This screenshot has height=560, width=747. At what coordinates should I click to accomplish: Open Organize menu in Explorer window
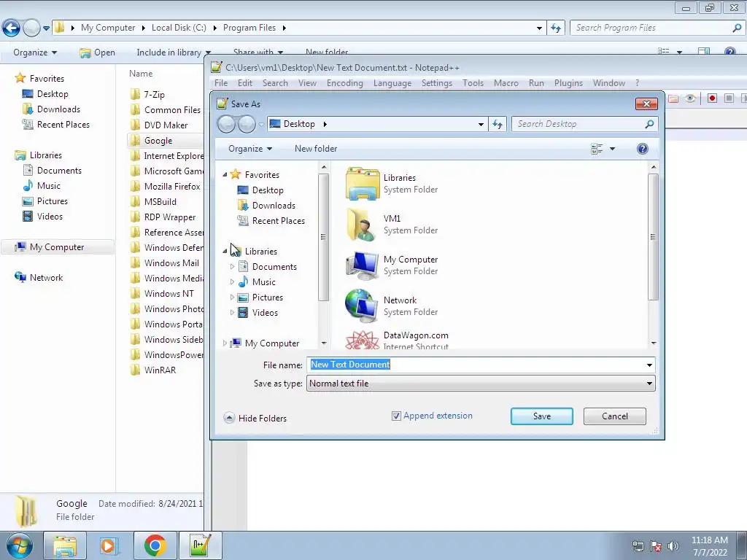pyautogui.click(x=35, y=52)
